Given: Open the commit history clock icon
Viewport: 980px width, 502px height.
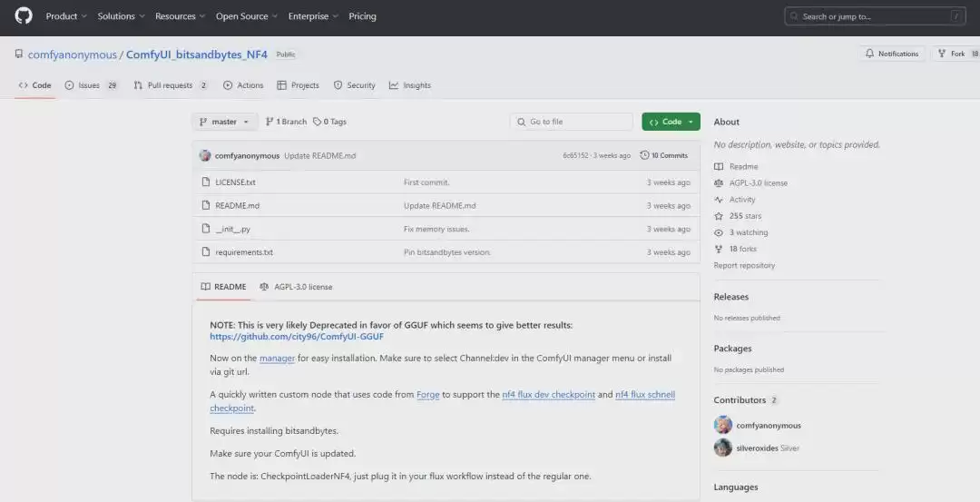Looking at the screenshot, I should click(644, 155).
